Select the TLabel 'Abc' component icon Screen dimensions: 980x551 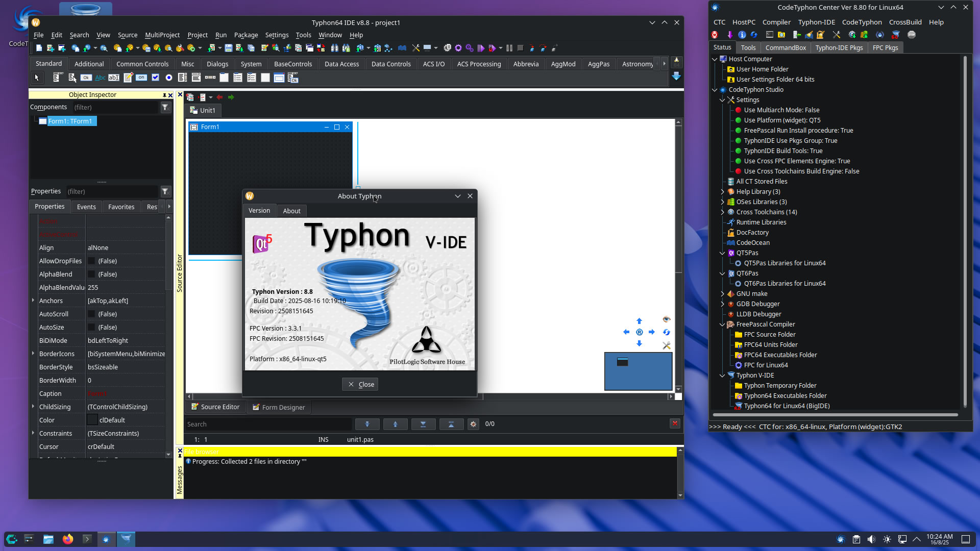pos(100,78)
